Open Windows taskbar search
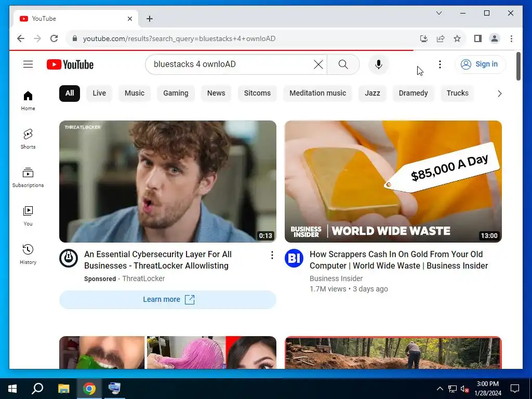 point(37,389)
